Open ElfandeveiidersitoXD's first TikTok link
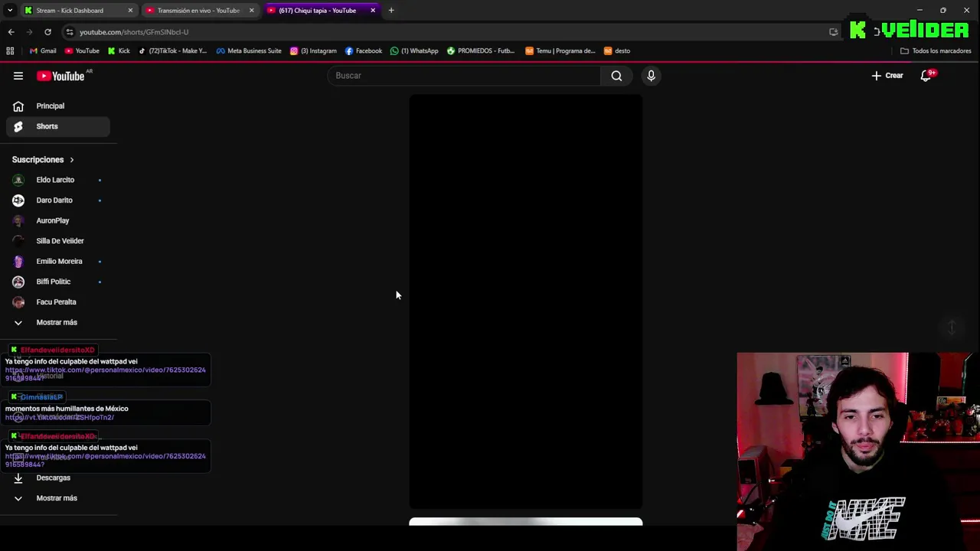The width and height of the screenshot is (980, 551). pos(106,374)
